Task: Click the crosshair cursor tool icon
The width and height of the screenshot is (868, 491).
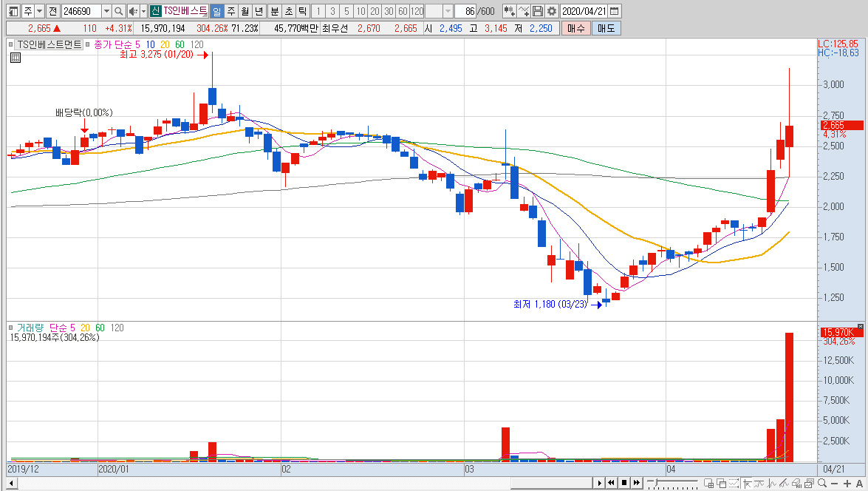Action: click(x=747, y=484)
